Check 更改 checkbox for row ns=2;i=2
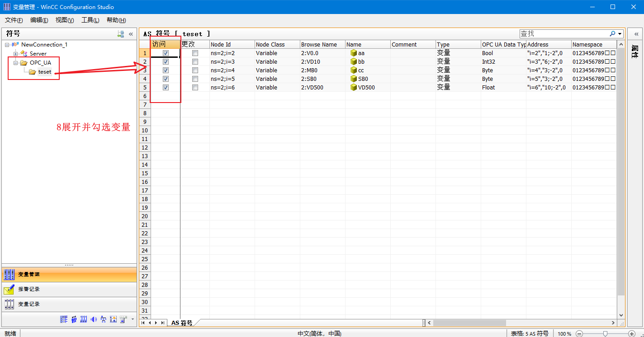Viewport: 644px width, 337px height. [195, 53]
